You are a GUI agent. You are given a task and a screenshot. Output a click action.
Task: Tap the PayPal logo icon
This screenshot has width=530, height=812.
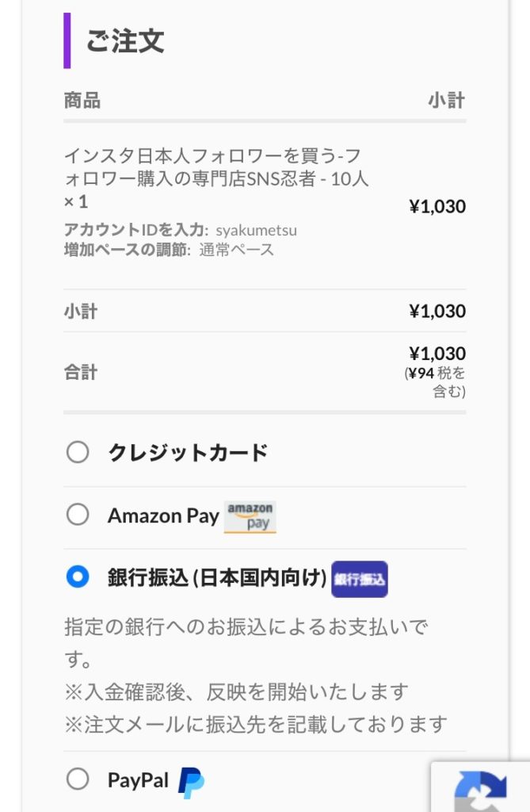pos(191,782)
